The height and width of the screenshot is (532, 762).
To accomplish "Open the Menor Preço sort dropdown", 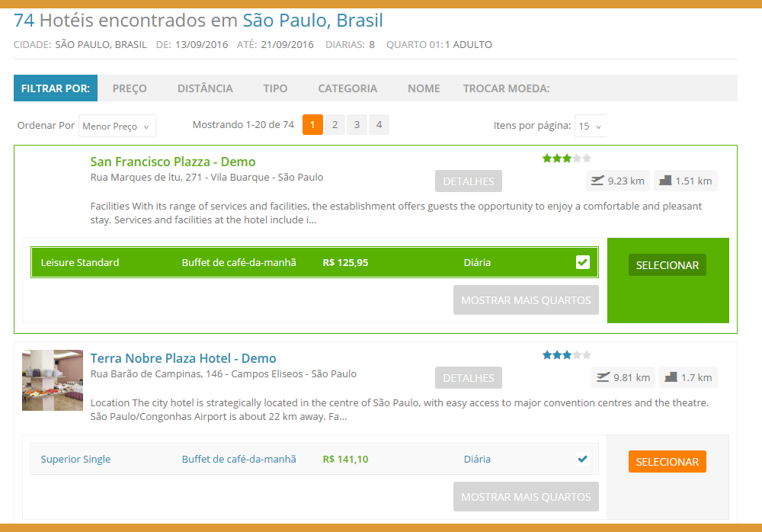I will click(117, 126).
